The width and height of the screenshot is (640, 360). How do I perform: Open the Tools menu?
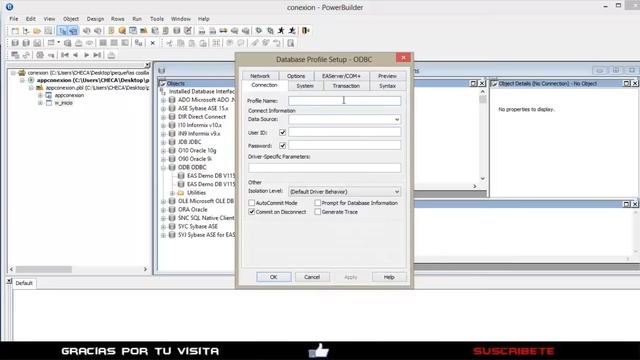(x=157, y=19)
